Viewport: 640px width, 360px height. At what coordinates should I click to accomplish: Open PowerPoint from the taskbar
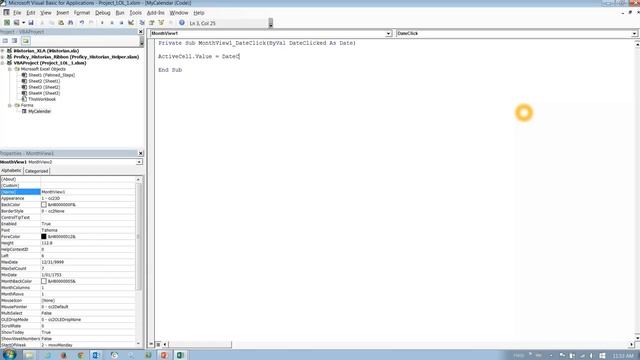(164, 355)
